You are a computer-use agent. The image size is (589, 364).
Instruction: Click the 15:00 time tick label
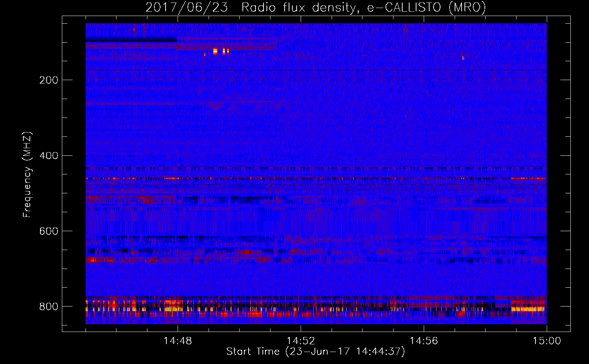coord(547,341)
